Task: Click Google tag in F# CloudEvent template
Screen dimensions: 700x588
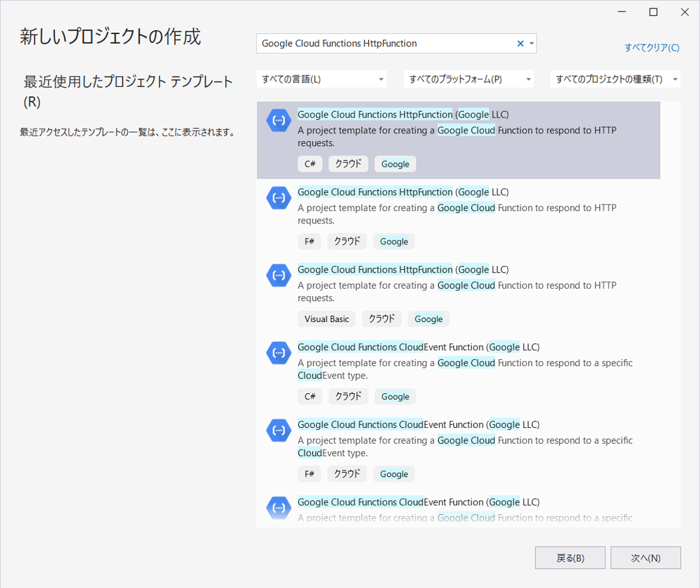Action: [x=394, y=474]
